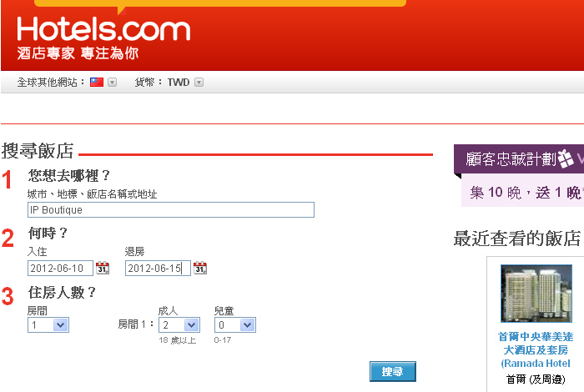Click the Taiwan flag icon

pos(97,82)
